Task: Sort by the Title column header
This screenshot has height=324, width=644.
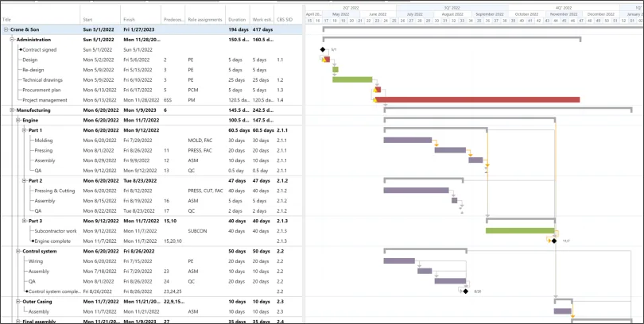Action: [40, 18]
